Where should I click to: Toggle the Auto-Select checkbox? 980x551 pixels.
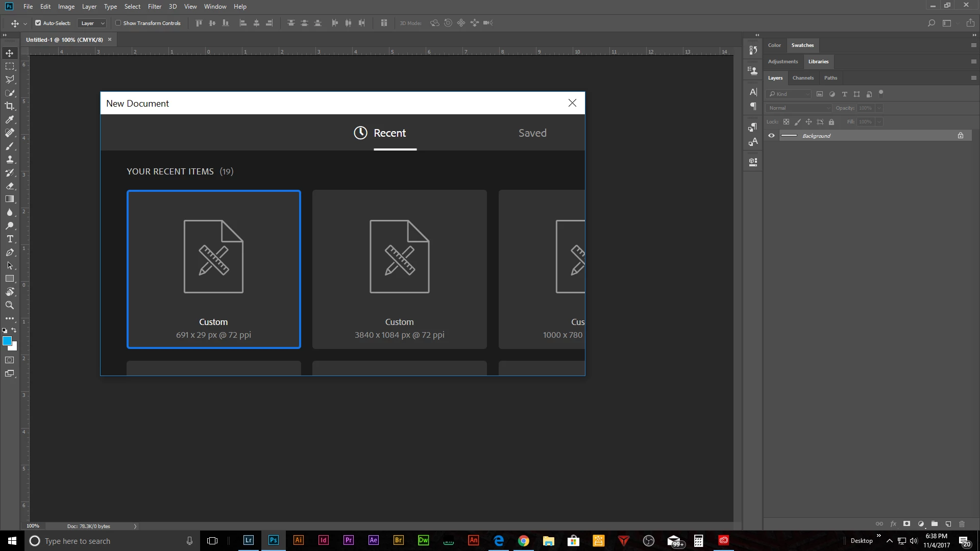(38, 23)
